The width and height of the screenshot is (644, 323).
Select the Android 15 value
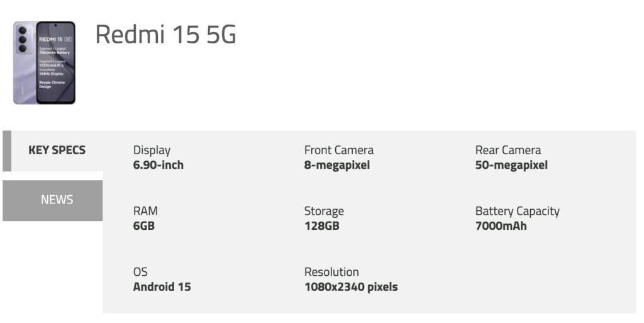(162, 287)
